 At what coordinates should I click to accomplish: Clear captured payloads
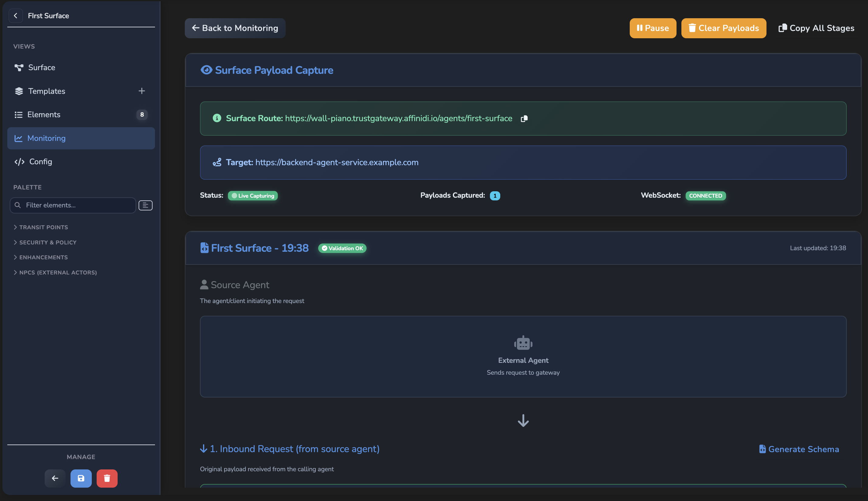click(724, 28)
